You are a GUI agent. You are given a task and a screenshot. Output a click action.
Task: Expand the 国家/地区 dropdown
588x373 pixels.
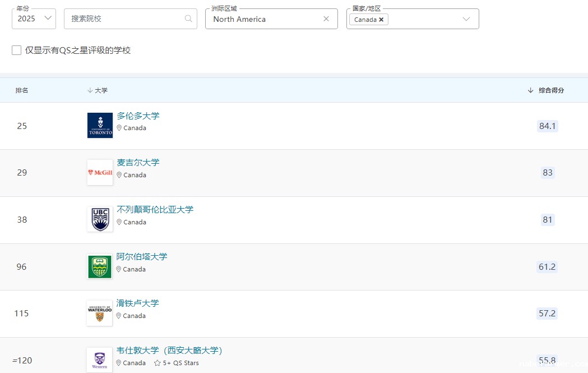click(466, 19)
